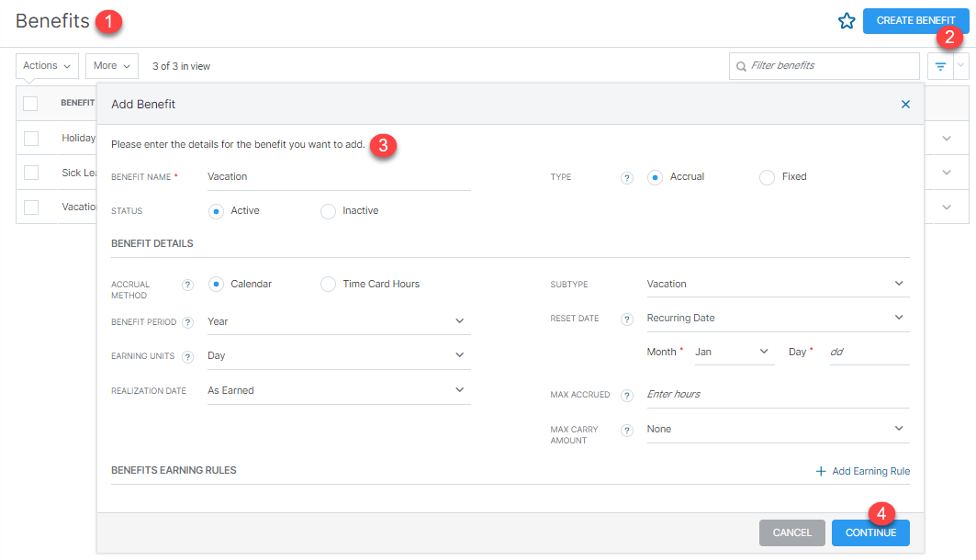Open the Max Carry Amount dropdown

pyautogui.click(x=777, y=429)
